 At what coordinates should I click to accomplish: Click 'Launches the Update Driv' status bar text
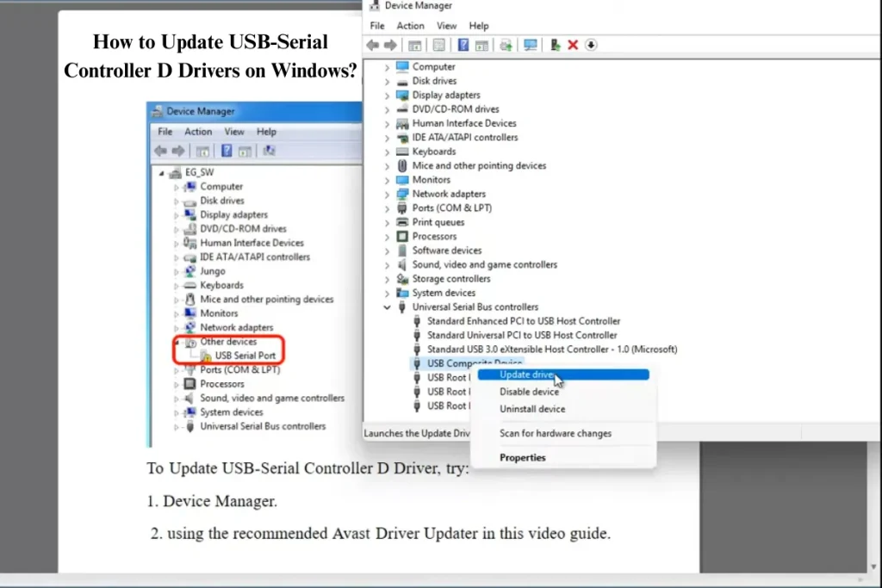[416, 433]
